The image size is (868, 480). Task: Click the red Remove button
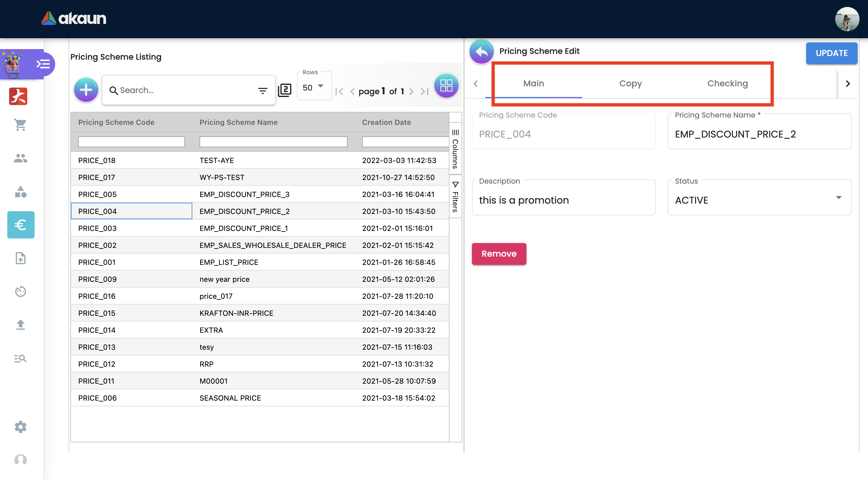(x=499, y=253)
